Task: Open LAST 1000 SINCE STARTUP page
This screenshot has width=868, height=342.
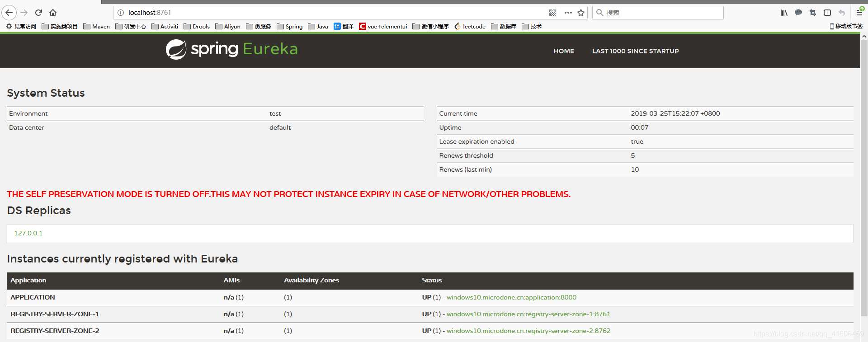Action: tap(636, 51)
